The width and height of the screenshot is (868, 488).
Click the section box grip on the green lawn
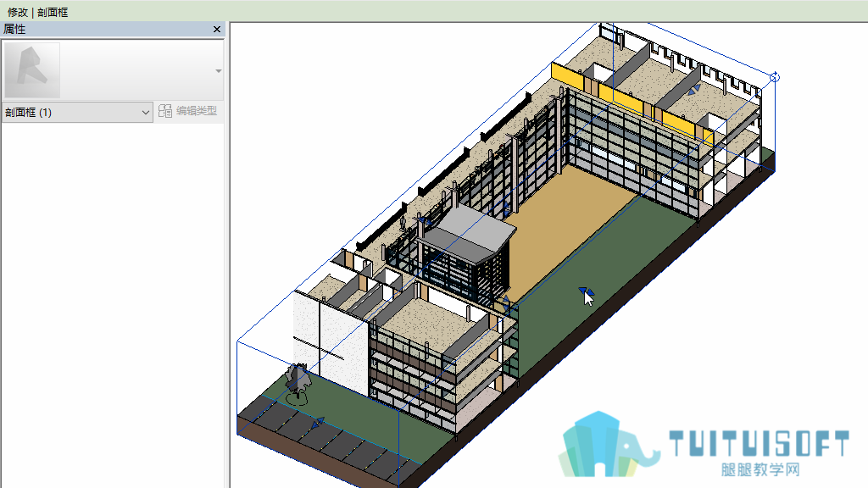(586, 291)
